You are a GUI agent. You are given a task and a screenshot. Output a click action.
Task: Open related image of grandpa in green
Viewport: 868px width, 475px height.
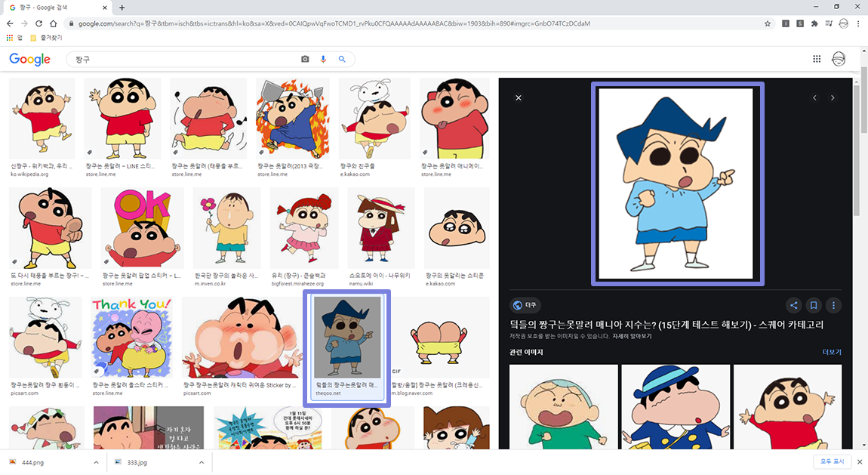(564, 406)
